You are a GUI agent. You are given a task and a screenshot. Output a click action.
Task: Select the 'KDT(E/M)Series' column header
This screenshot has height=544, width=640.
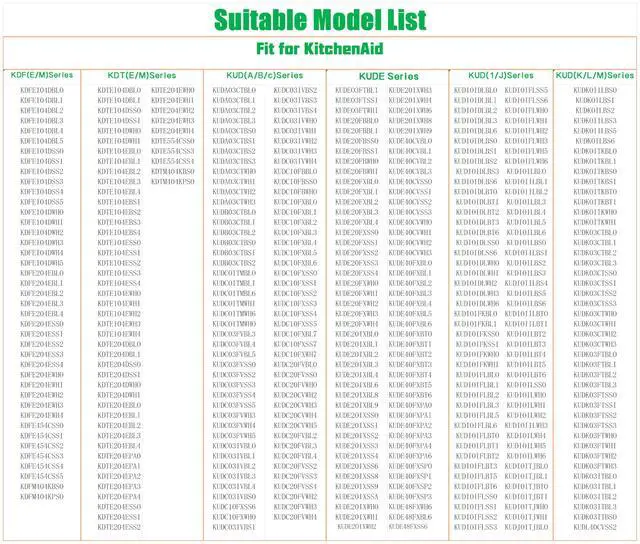[142, 75]
